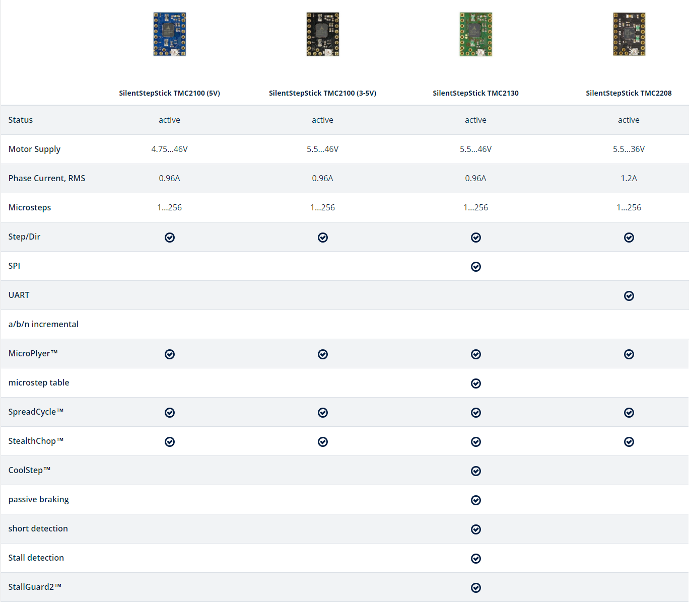The image size is (690, 616).
Task: Select the SPI checkmark icon for TMC2130
Action: pyautogui.click(x=475, y=266)
